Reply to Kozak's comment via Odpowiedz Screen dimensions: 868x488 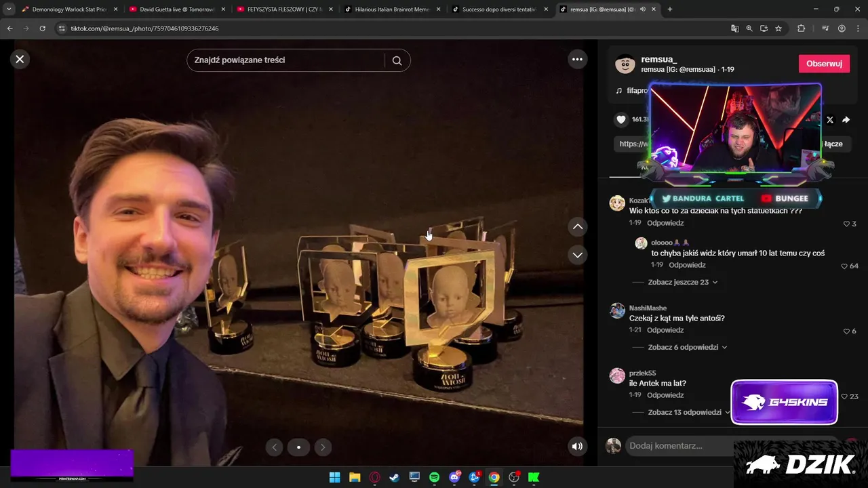[x=665, y=223]
